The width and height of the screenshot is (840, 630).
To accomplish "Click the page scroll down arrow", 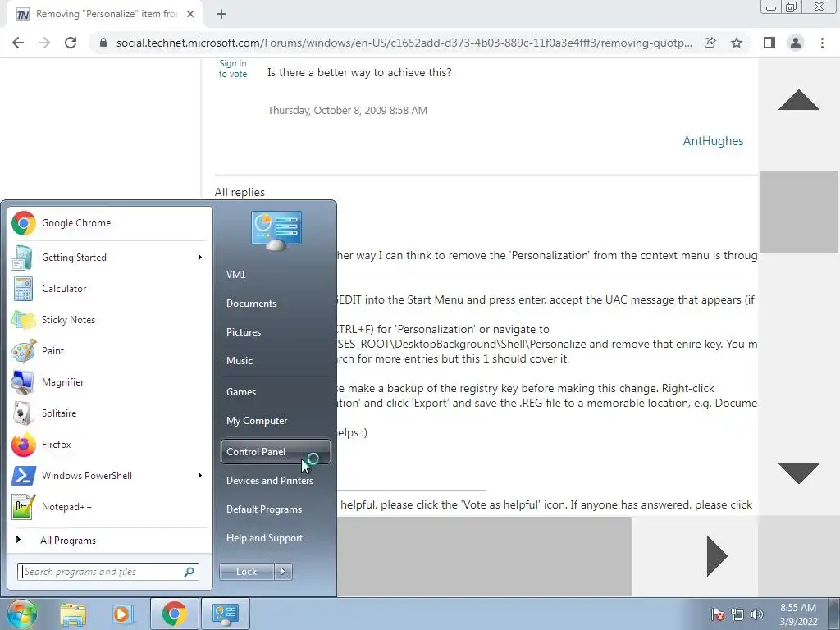I will (798, 473).
